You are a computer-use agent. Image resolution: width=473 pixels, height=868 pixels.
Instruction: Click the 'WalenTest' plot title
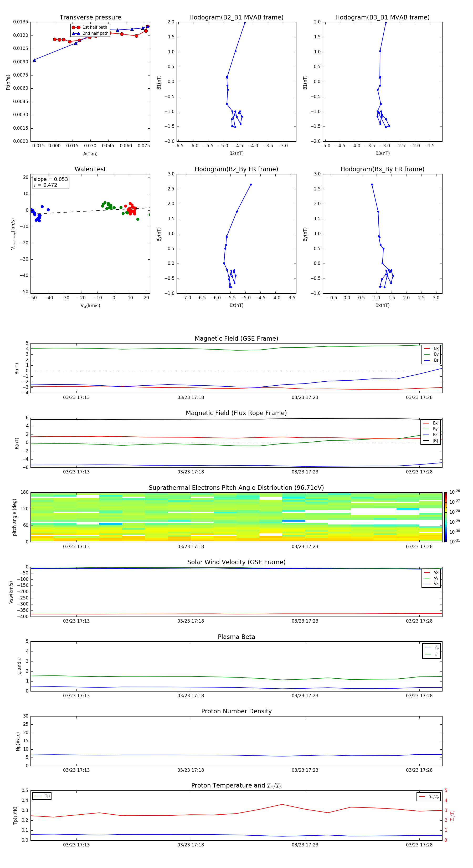point(90,169)
